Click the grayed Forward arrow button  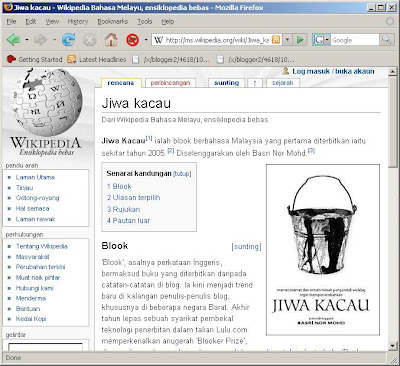(x=41, y=40)
